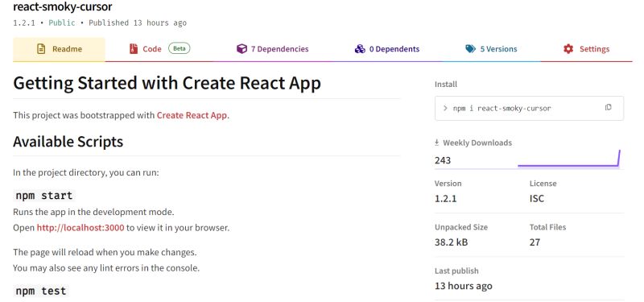Click the Getting Started with Create React App heading

click(167, 84)
